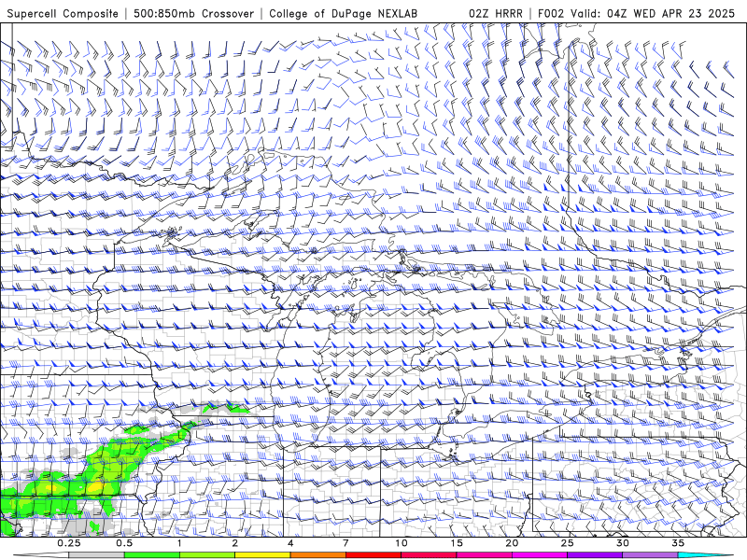Click the yellow supercell composite maximum on the map

94,487
